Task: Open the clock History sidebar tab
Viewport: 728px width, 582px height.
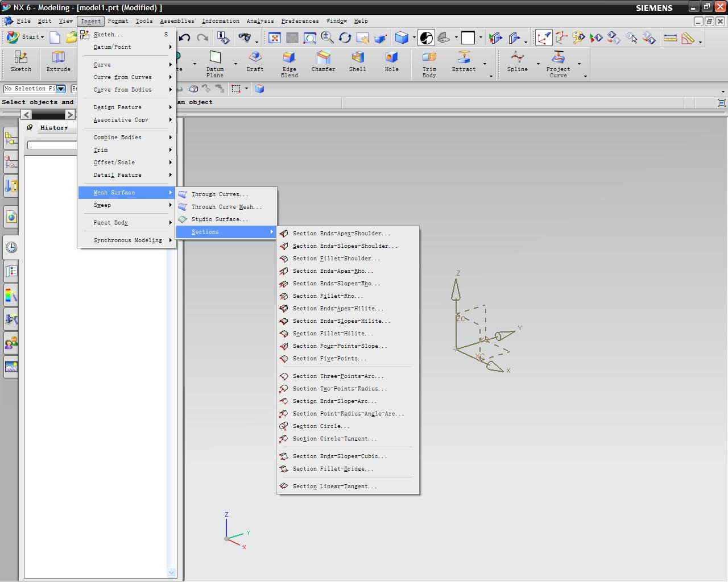Action: tap(11, 247)
